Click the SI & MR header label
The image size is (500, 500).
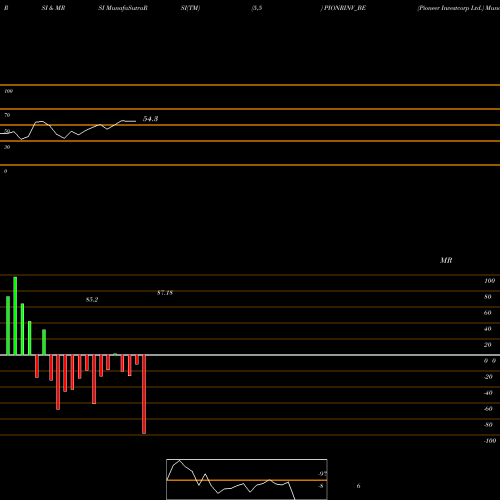(53, 8)
